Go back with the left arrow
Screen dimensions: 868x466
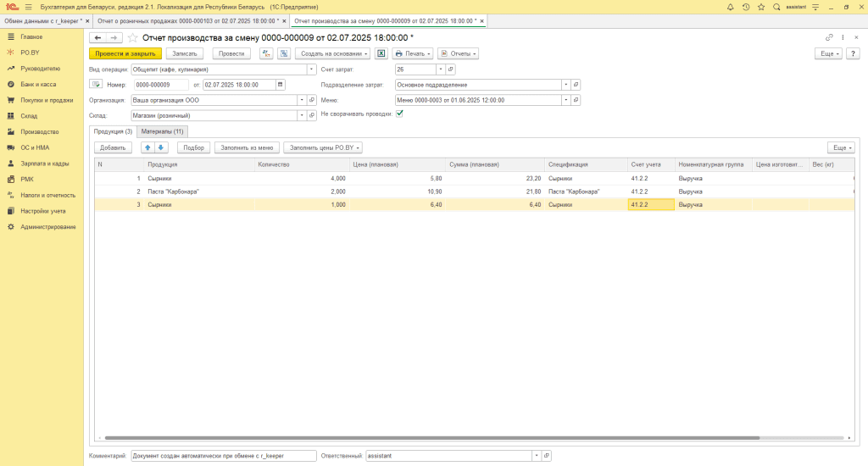(98, 37)
